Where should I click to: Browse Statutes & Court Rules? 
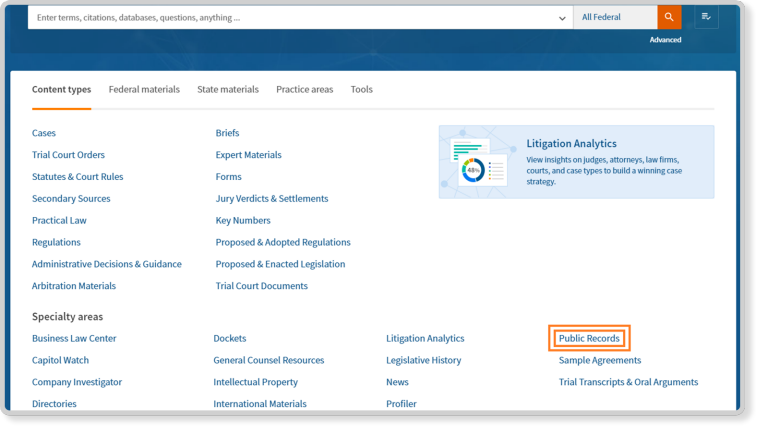[77, 177]
